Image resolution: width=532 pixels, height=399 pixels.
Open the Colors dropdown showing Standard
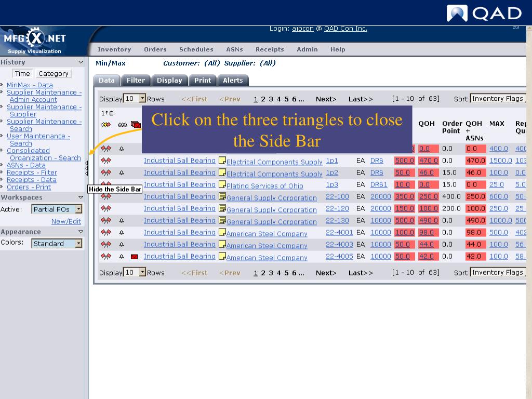57,243
